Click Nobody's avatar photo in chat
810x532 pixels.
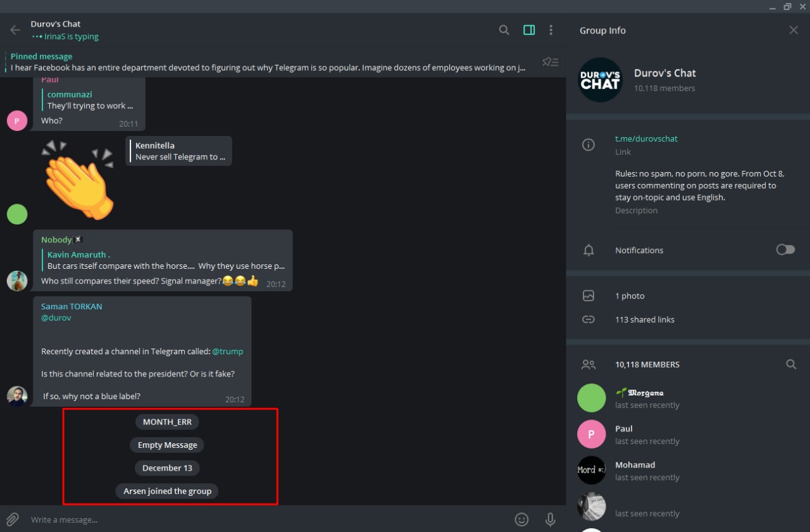click(x=17, y=281)
